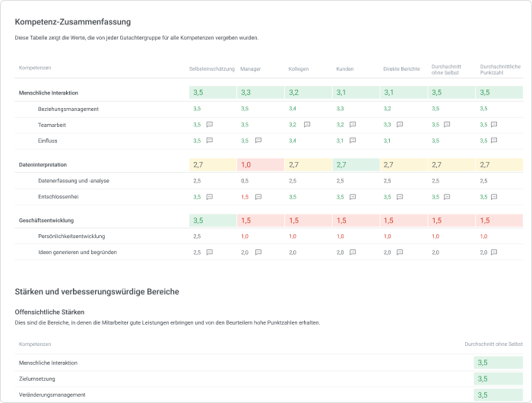532x403 pixels.
Task: Select Kollegen value 3,4 for Beziehungsmanagement
Action: (x=293, y=109)
